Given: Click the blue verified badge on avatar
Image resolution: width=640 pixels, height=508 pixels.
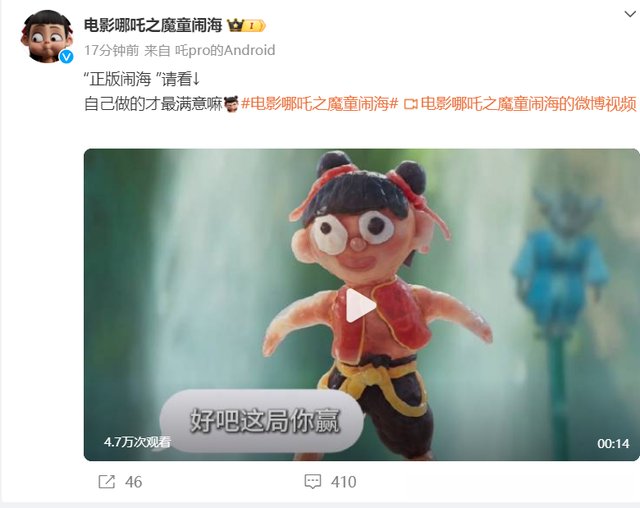Looking at the screenshot, I should [67, 56].
